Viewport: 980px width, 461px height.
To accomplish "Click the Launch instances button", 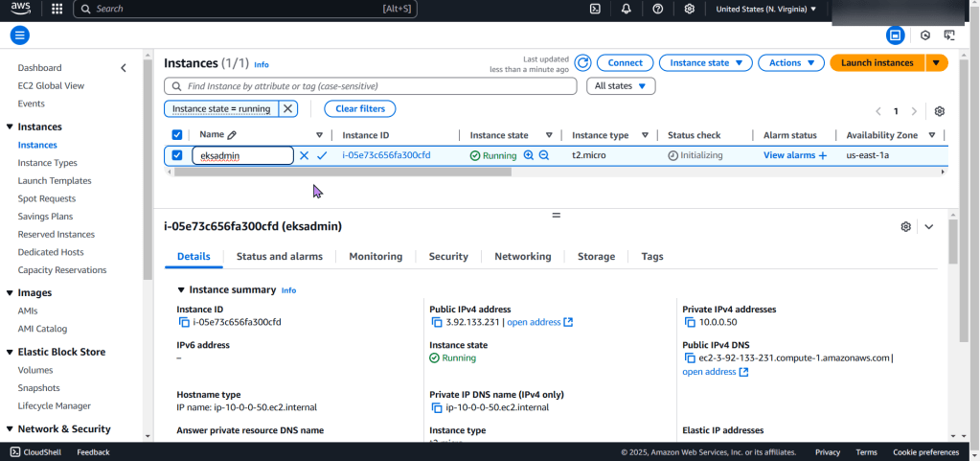I will coord(877,63).
